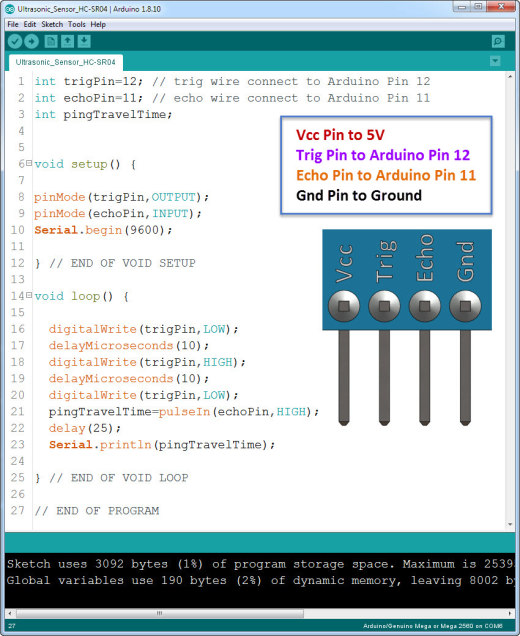Click the Arduino logo in title bar

10,9
